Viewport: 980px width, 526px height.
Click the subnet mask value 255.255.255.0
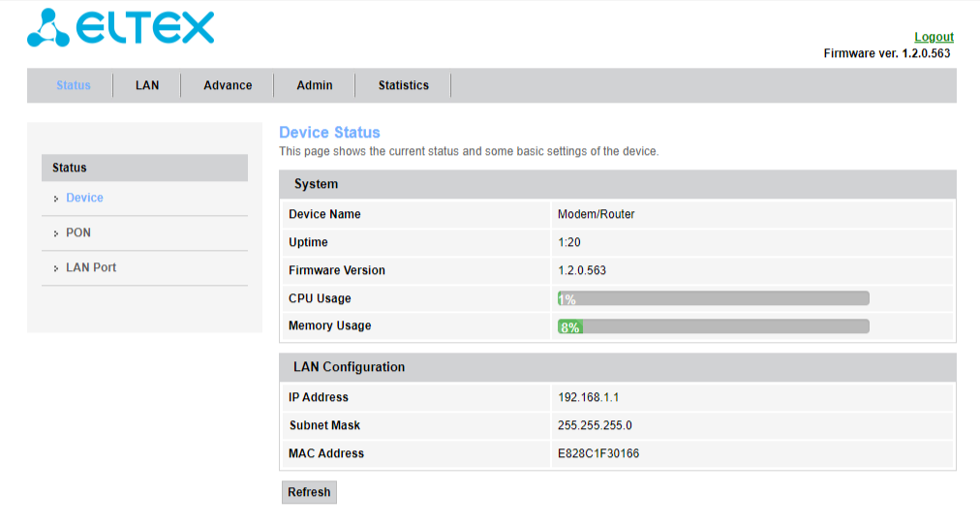(595, 425)
